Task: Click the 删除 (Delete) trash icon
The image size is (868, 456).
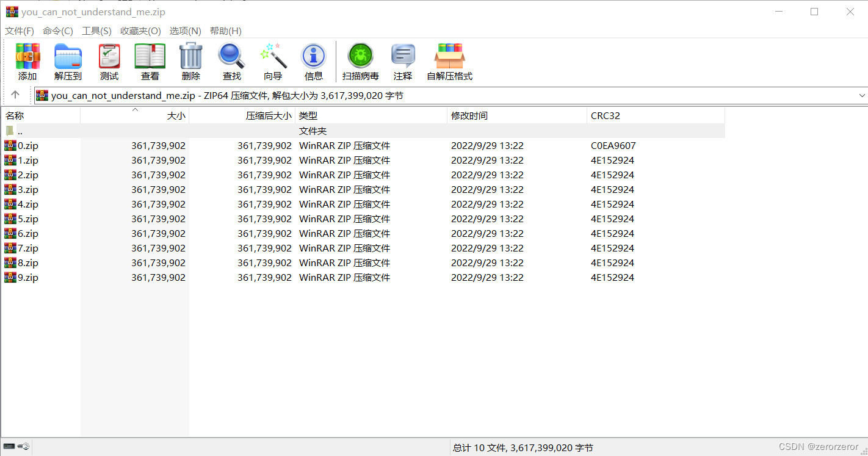Action: (x=191, y=56)
